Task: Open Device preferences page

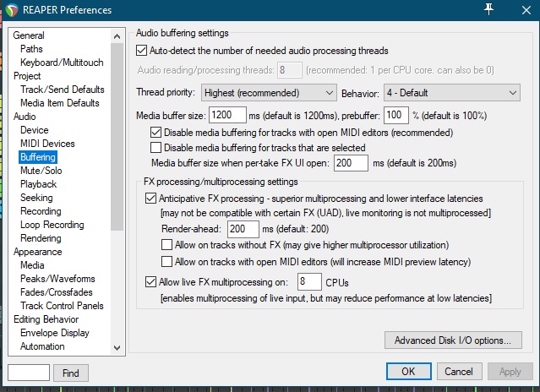Action: [x=35, y=130]
